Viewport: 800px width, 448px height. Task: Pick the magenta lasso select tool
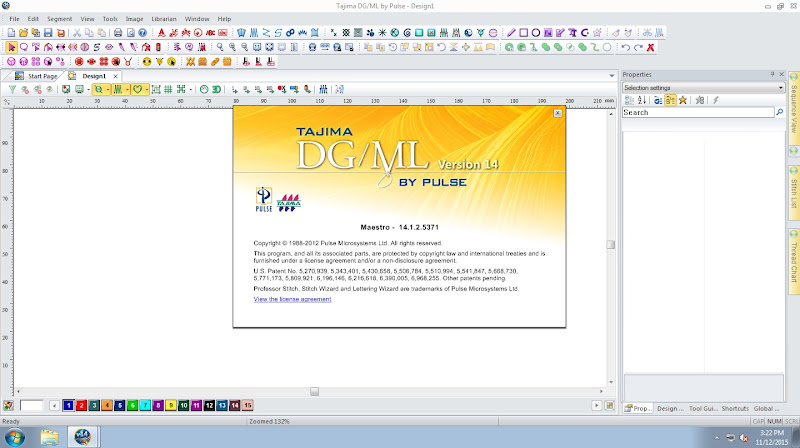pos(23,47)
